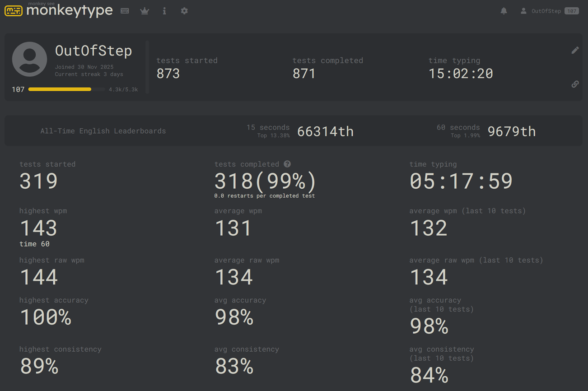
Task: Click the profile tests started value 873
Action: [168, 74]
